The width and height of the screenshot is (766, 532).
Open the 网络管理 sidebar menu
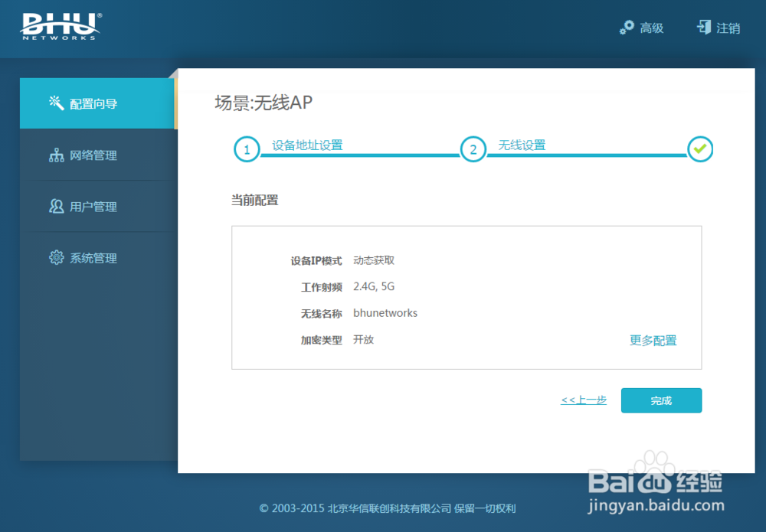tap(97, 155)
